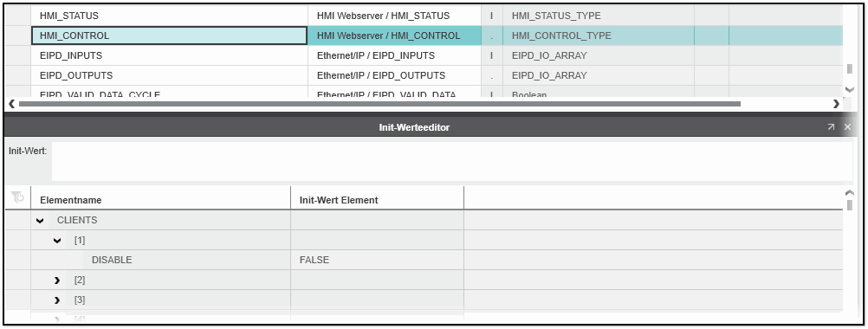Click the horizontal scrollbar left arrow
The width and height of the screenshot is (868, 329).
11,103
